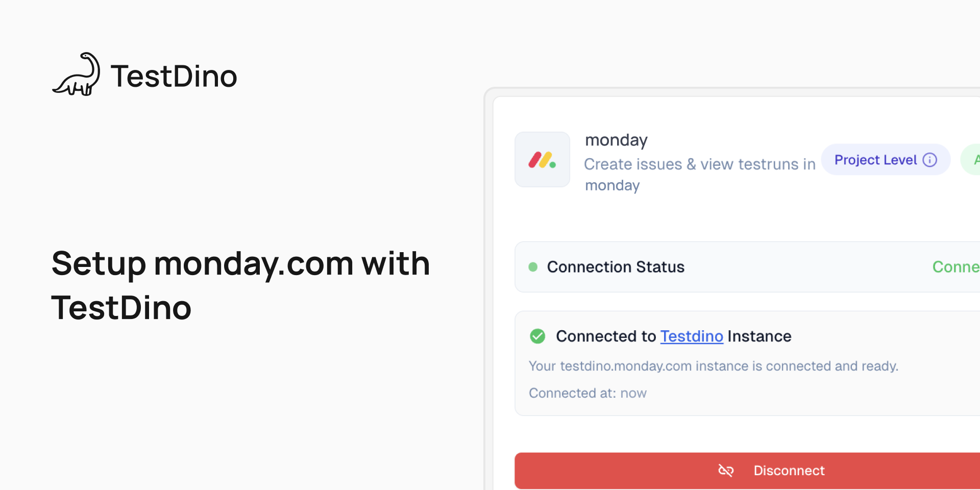Click the monday.com colorful logo icon
980x490 pixels.
[542, 160]
